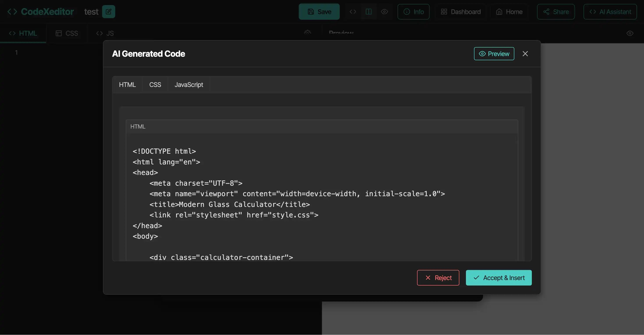Share the project
This screenshot has width=644, height=335.
point(556,12)
